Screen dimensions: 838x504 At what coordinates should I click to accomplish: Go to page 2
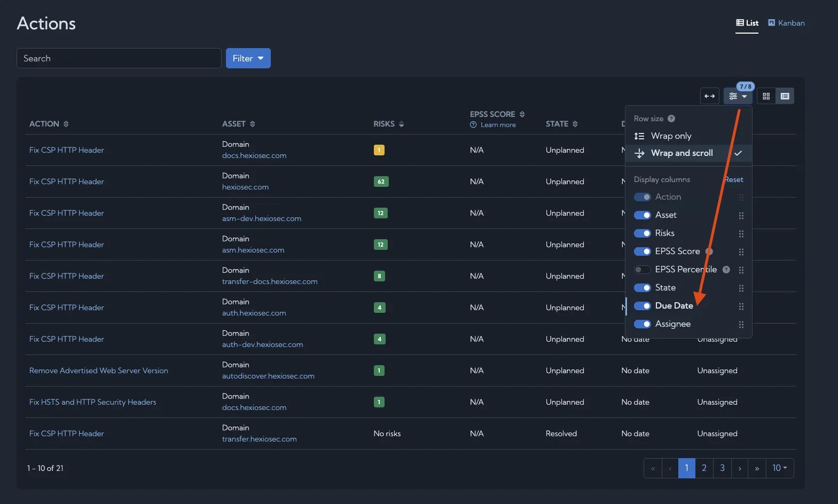tap(704, 468)
